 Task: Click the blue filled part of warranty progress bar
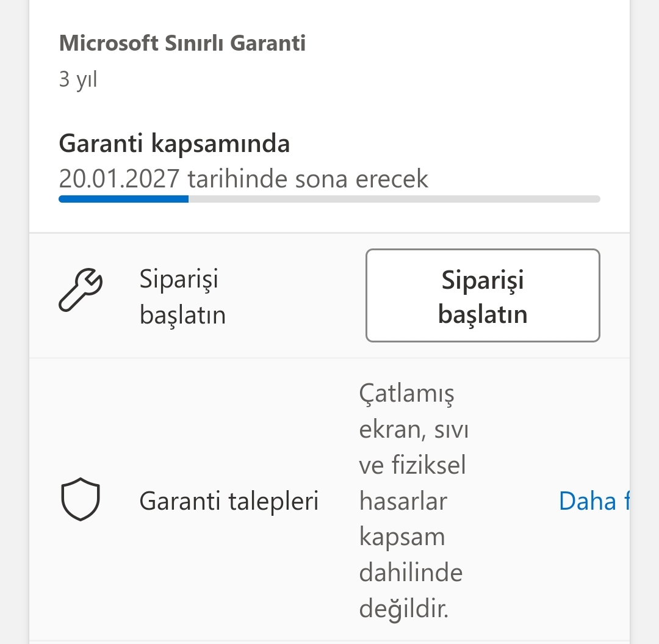click(123, 198)
